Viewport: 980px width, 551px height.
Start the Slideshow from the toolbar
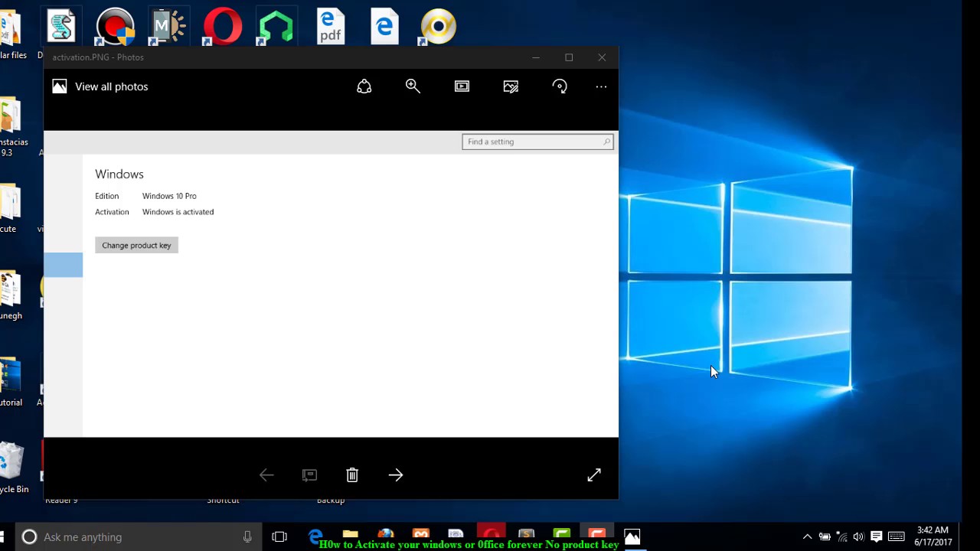click(x=462, y=86)
